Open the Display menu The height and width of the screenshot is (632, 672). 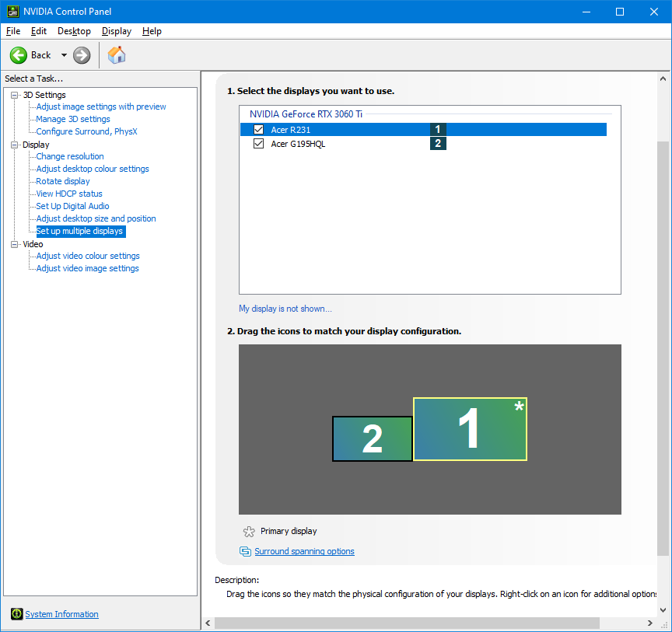coord(117,31)
